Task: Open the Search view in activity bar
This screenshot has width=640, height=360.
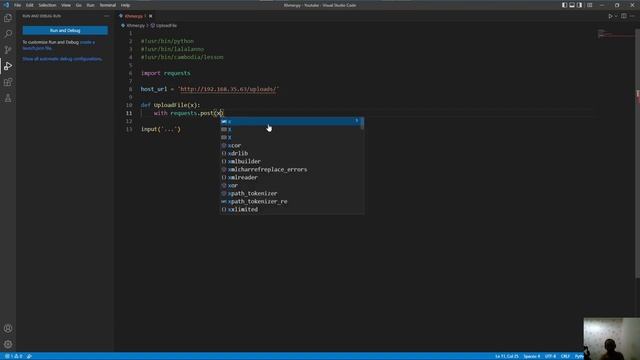Action: [8, 34]
